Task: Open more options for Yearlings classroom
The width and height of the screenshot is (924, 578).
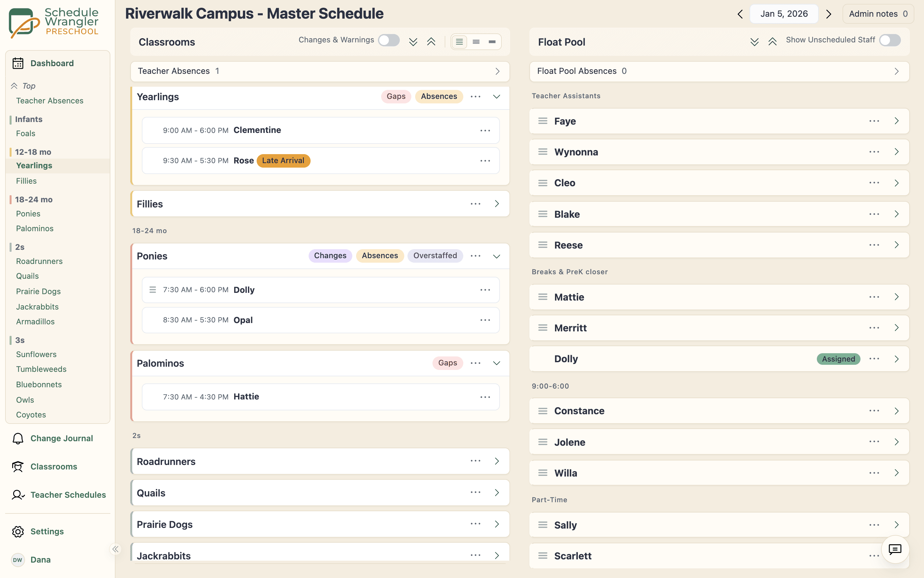Action: (475, 96)
